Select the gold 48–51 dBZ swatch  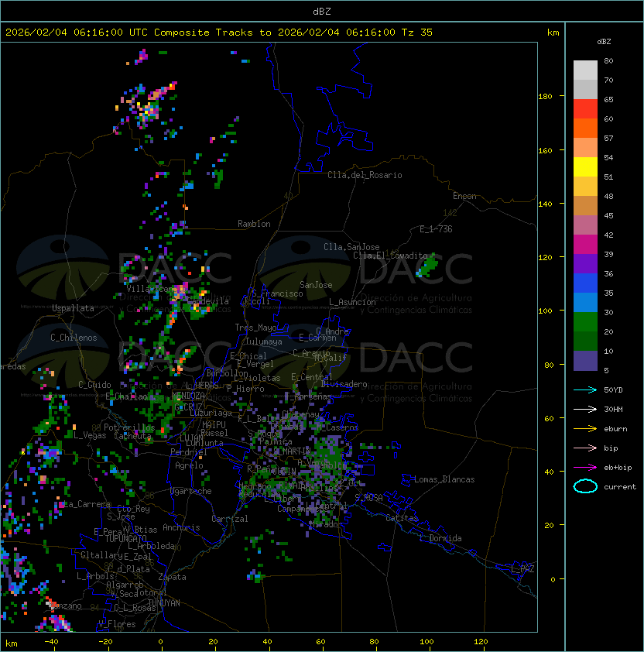click(x=585, y=187)
